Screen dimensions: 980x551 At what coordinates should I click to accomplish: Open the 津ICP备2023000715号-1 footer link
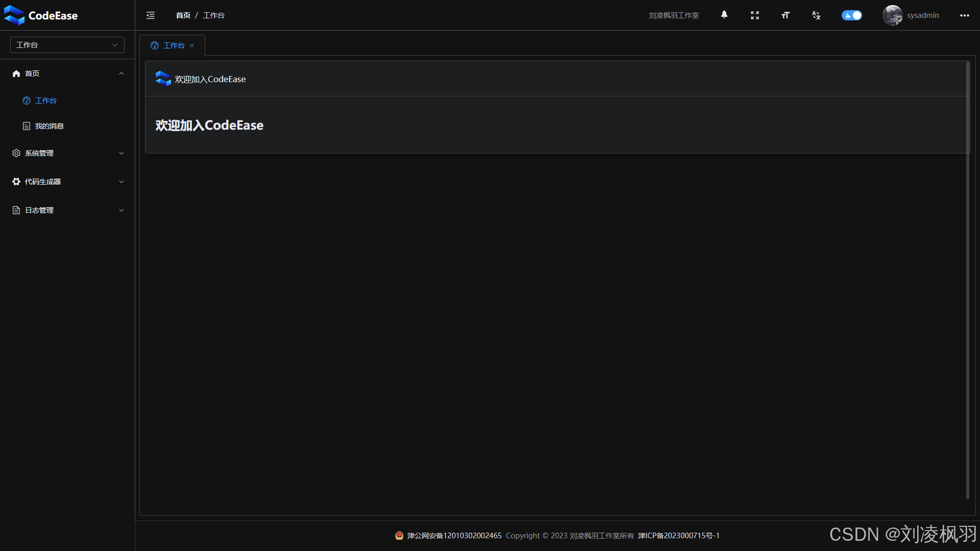click(679, 535)
